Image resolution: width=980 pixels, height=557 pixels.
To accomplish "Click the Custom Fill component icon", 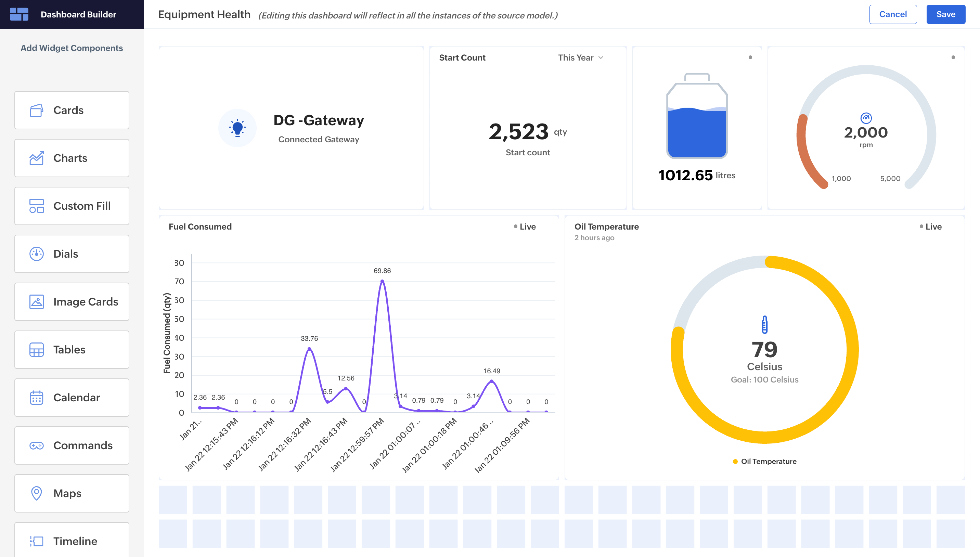I will [37, 206].
